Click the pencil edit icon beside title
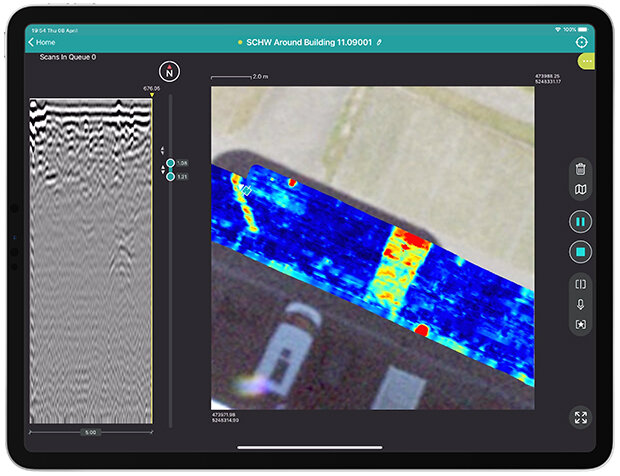 point(379,43)
